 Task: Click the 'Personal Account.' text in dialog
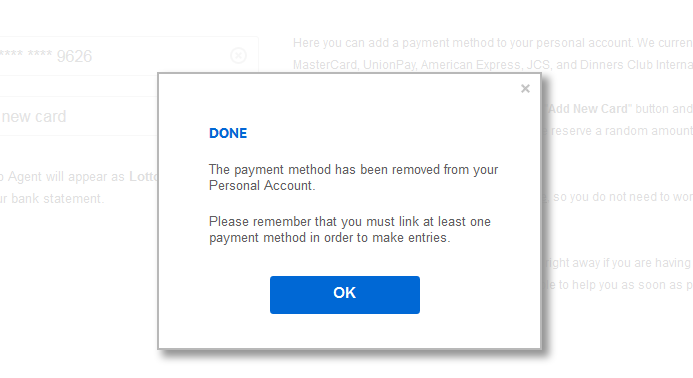262,186
